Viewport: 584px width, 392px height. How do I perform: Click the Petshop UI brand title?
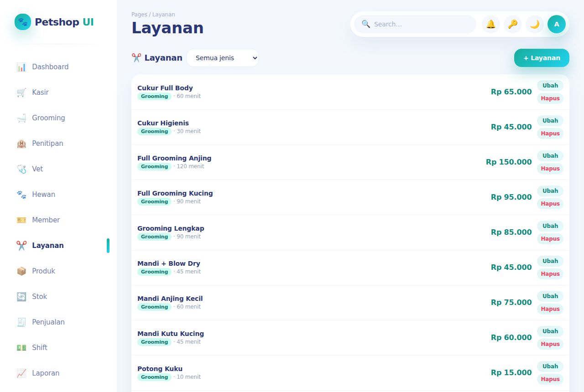pyautogui.click(x=64, y=22)
